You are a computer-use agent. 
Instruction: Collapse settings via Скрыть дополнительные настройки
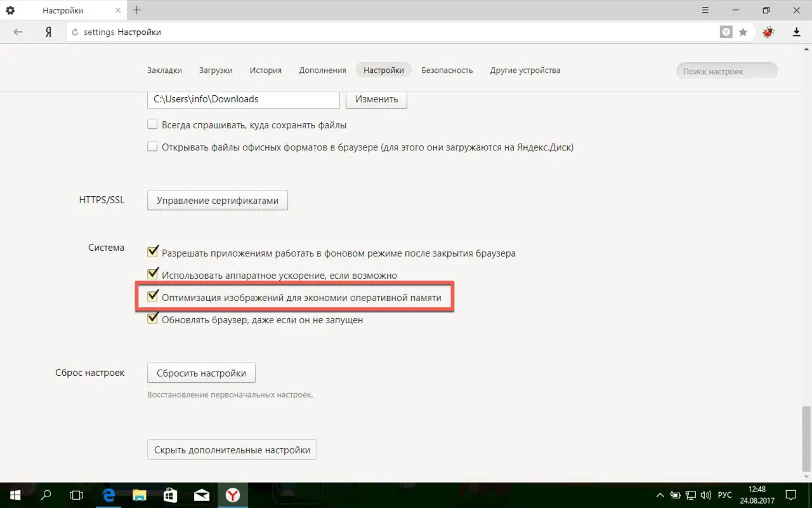pyautogui.click(x=232, y=450)
